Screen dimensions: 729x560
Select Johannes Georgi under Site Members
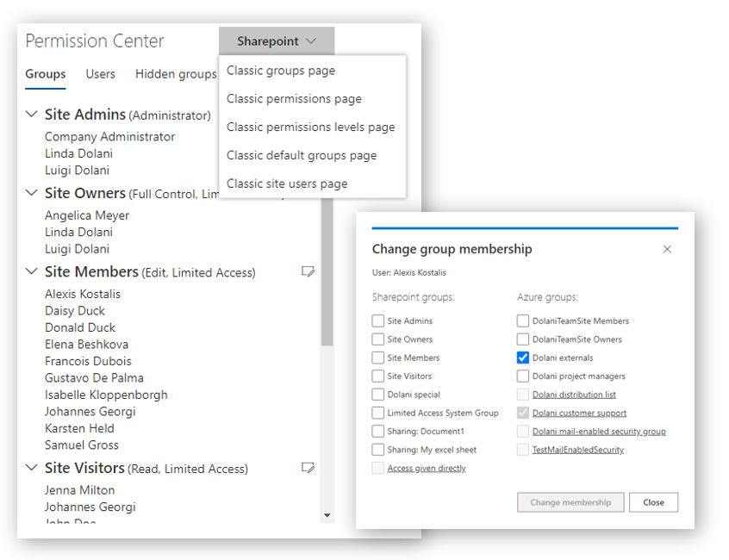coord(90,411)
